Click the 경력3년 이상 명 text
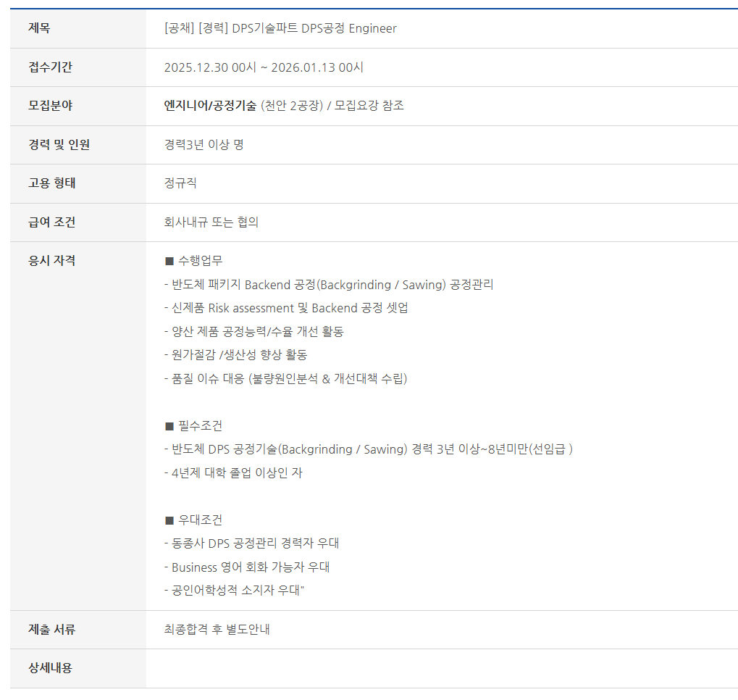 pyautogui.click(x=204, y=145)
